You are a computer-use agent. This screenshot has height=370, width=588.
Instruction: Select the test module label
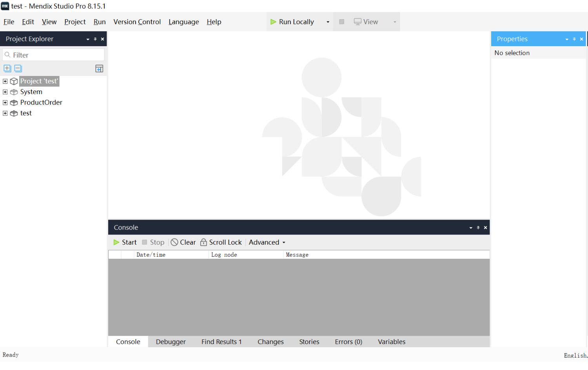coord(26,113)
